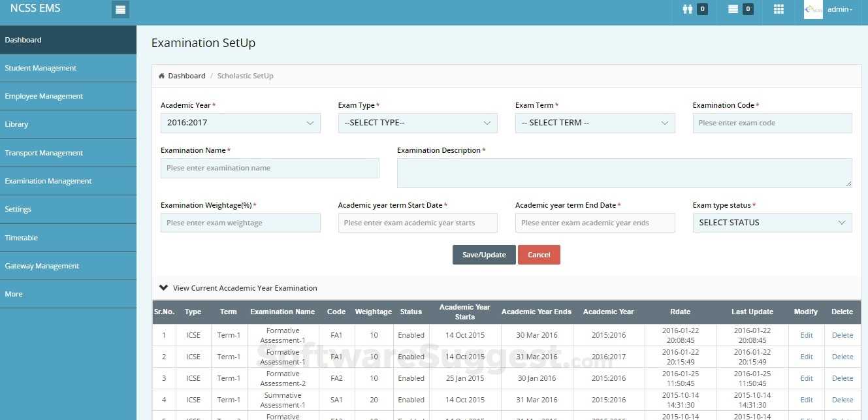Click the Dashboard breadcrumb link
The image size is (868, 420).
(x=187, y=76)
